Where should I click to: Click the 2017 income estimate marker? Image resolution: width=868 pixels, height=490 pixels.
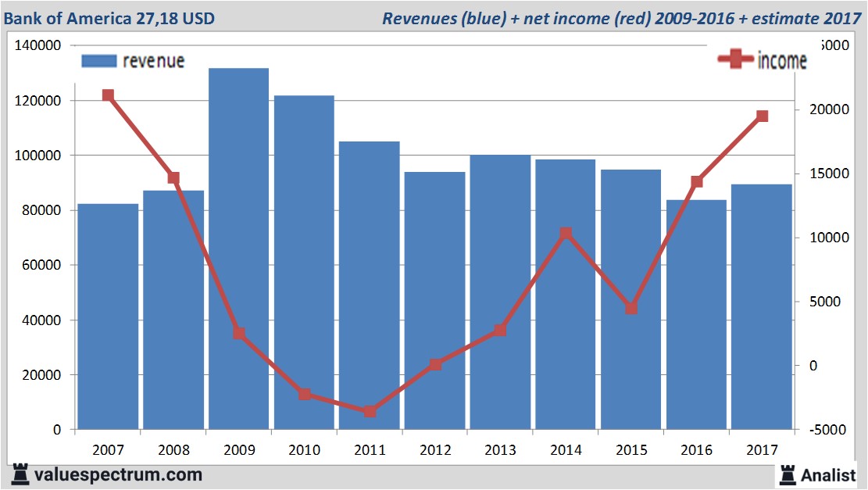pos(762,116)
